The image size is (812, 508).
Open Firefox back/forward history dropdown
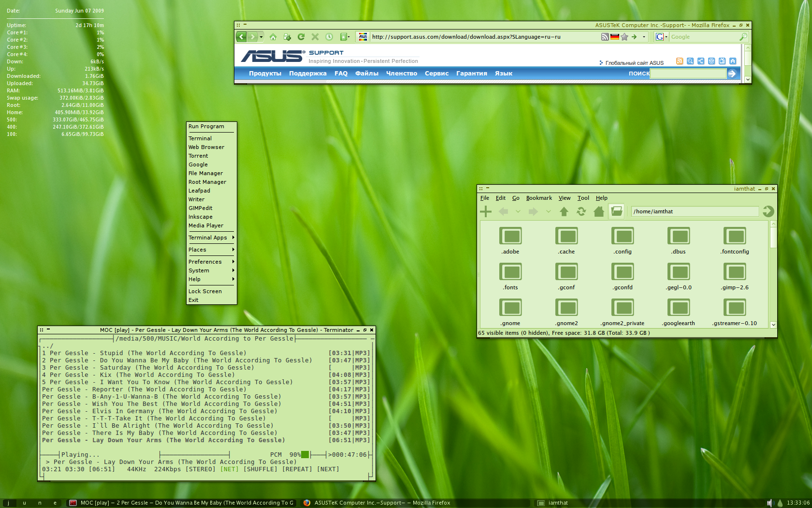[x=261, y=37]
